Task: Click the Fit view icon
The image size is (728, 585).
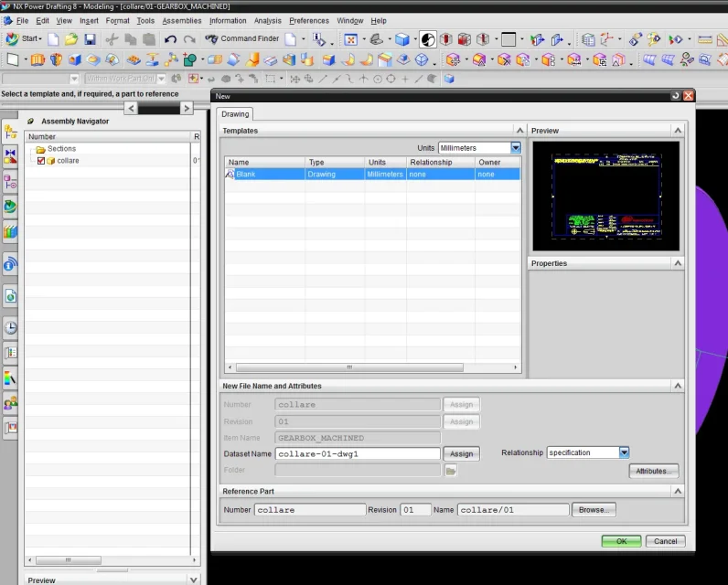Action: point(351,40)
